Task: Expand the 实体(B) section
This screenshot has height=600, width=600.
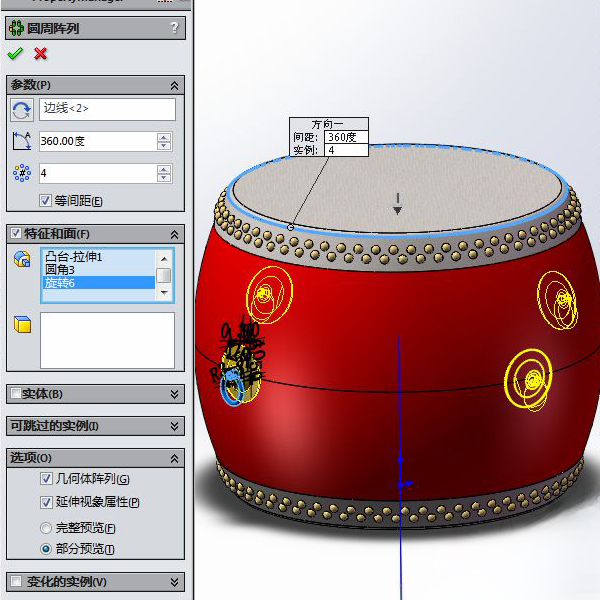Action: (x=174, y=394)
